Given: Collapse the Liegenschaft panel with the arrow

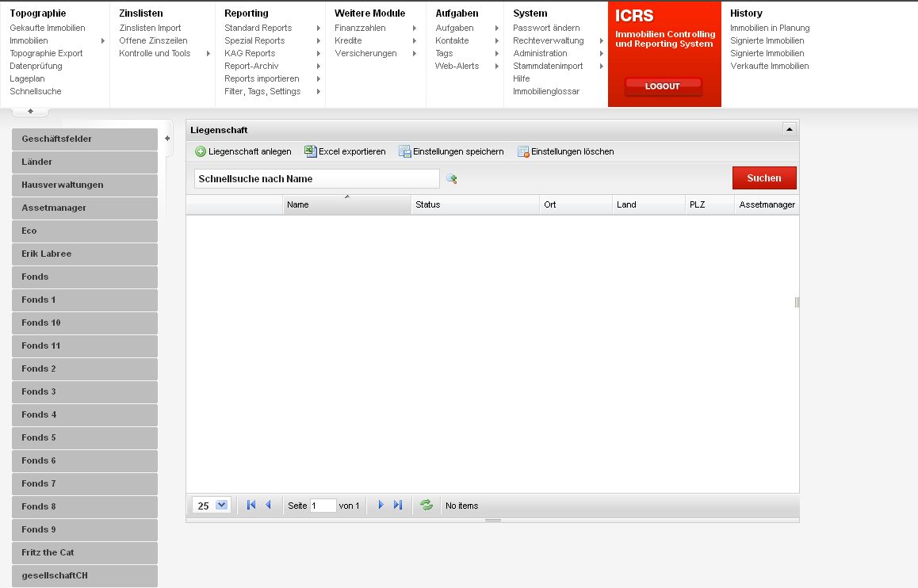Looking at the screenshot, I should [789, 129].
